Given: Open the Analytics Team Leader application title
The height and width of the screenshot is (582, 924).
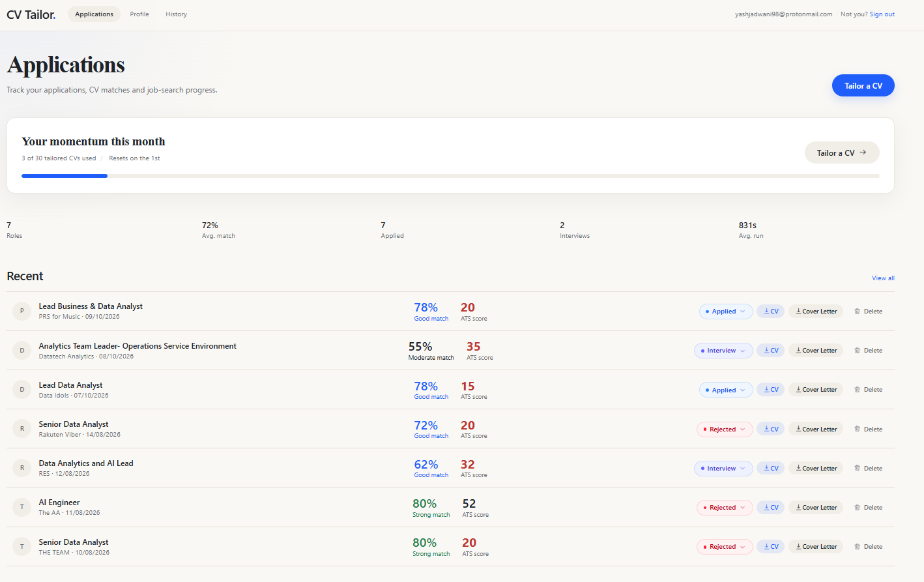Looking at the screenshot, I should click(137, 346).
